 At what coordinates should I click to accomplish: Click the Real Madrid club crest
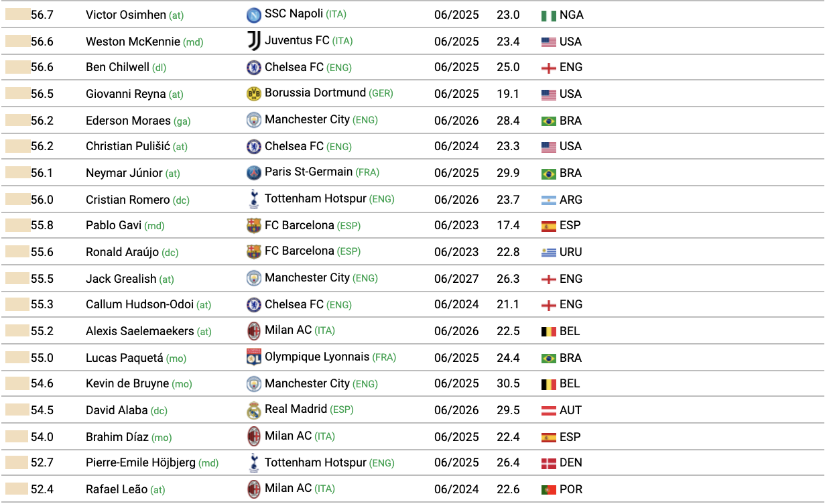[253, 410]
